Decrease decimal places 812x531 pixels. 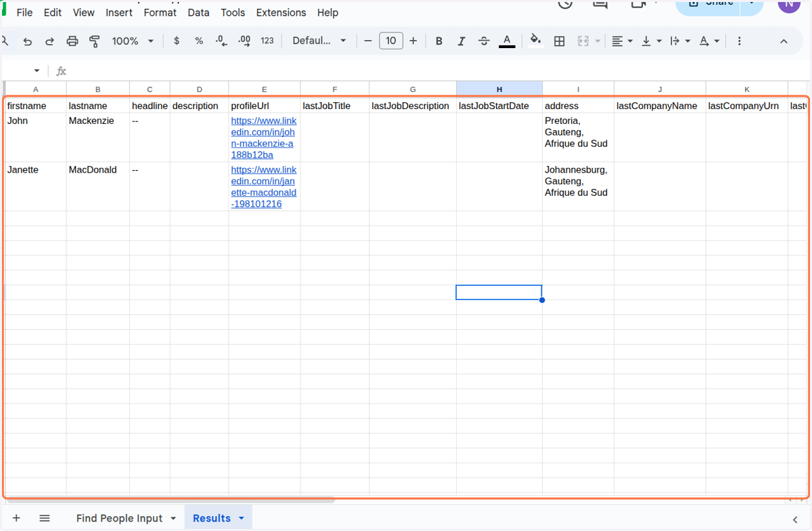coord(221,41)
